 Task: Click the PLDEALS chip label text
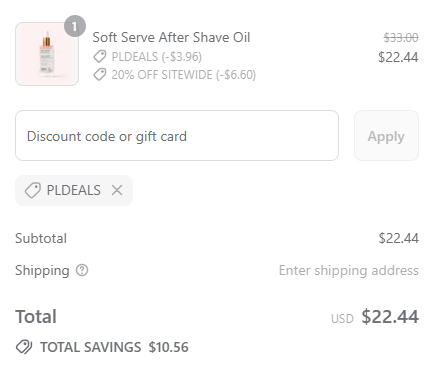click(74, 190)
